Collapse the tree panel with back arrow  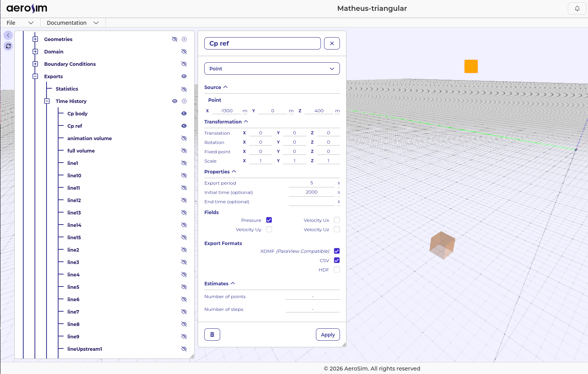coord(8,35)
